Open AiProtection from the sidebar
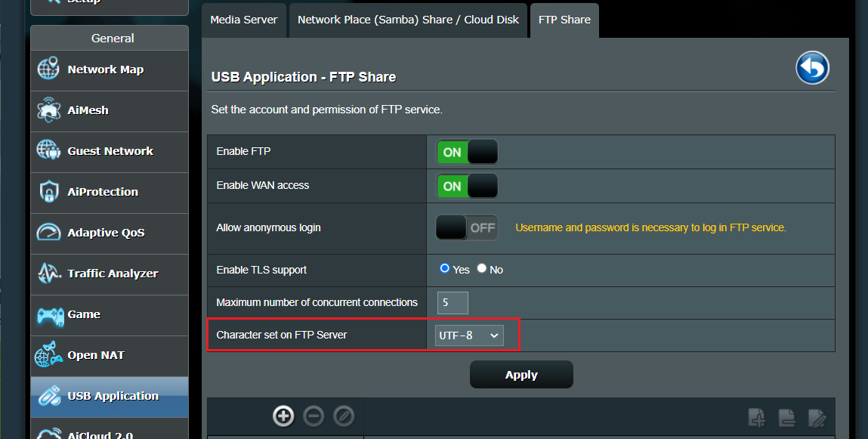Image resolution: width=868 pixels, height=439 pixels. coord(103,192)
